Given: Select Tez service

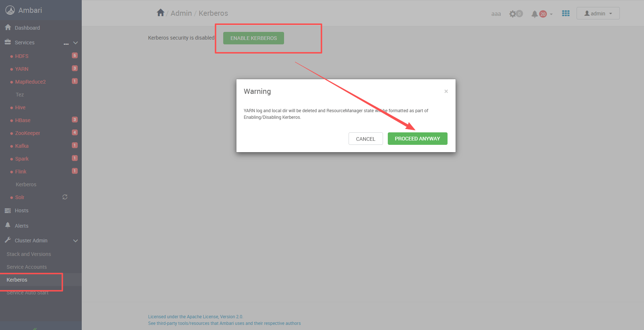Looking at the screenshot, I should tap(20, 95).
